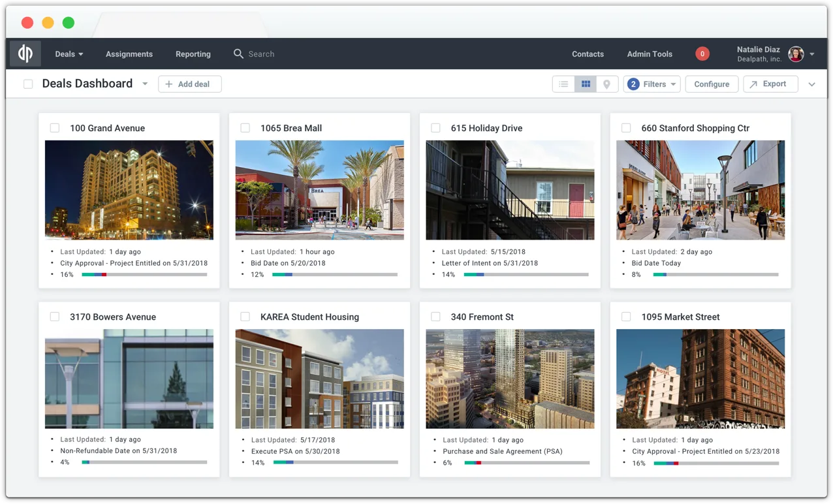Open Natalie Diaz's profile picture

796,54
